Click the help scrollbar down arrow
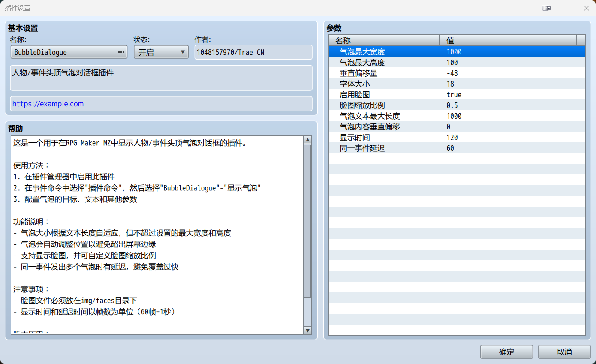 pyautogui.click(x=307, y=331)
